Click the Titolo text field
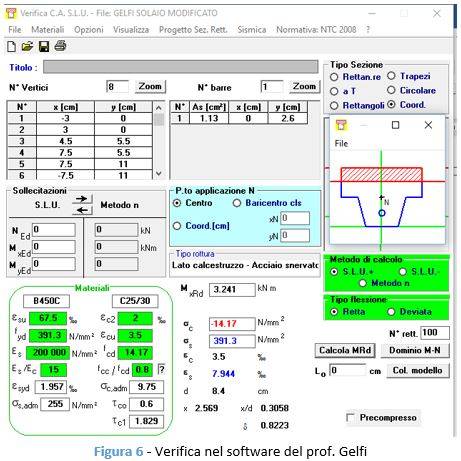 (181, 67)
